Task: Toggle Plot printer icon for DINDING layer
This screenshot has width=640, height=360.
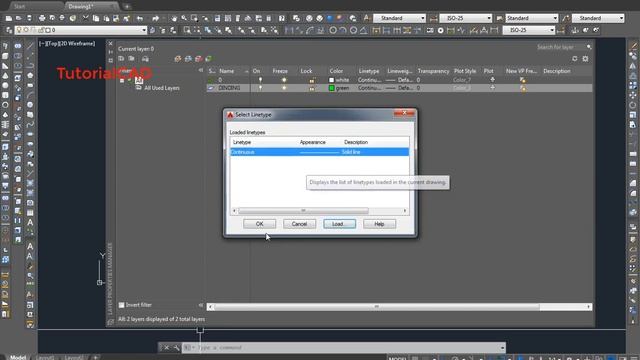Action: click(x=493, y=88)
